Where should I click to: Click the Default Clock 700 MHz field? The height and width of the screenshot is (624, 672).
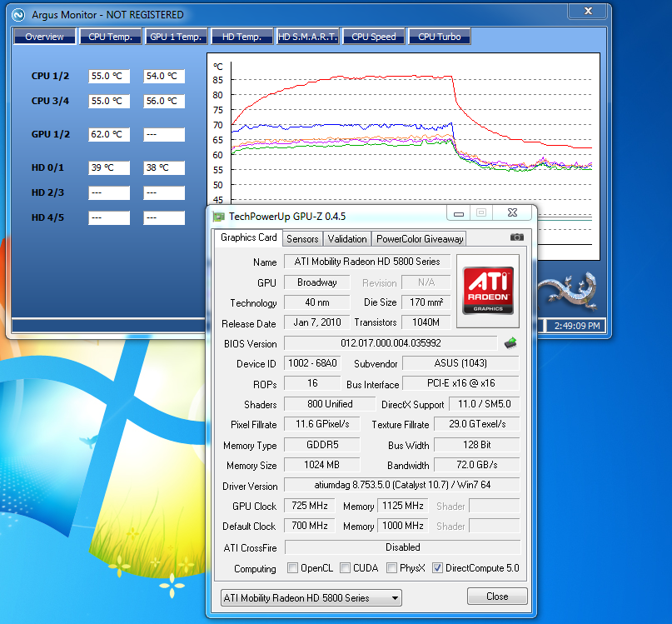point(310,526)
